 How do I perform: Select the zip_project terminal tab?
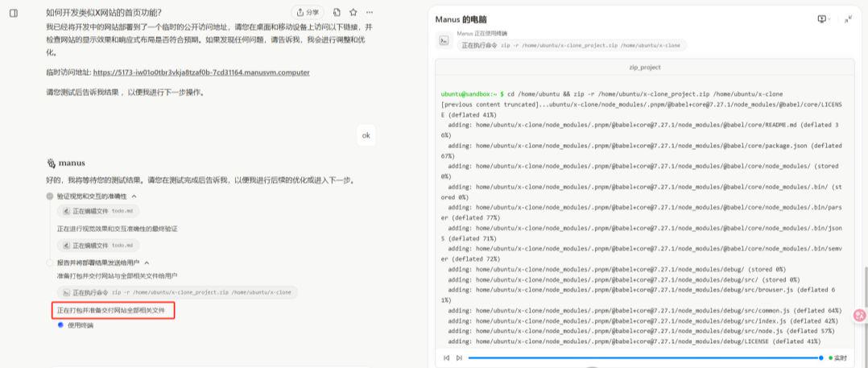pos(645,68)
